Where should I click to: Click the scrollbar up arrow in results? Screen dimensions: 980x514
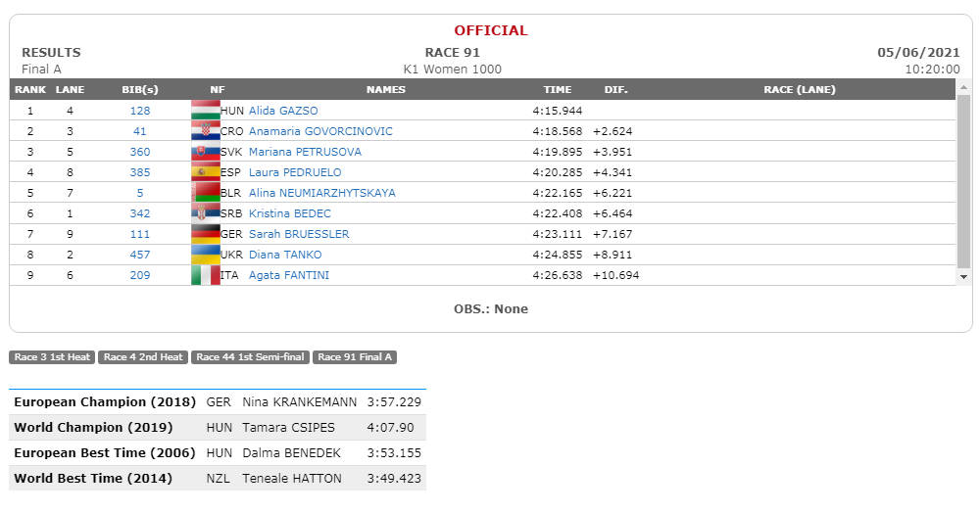point(963,87)
